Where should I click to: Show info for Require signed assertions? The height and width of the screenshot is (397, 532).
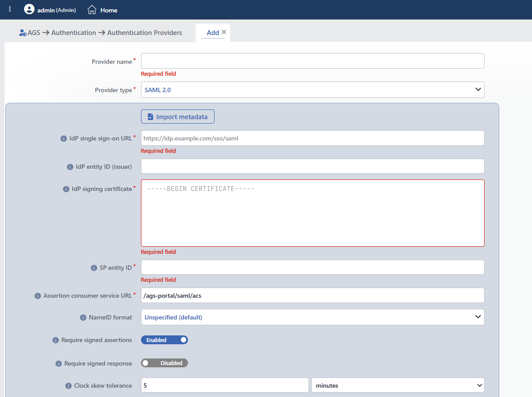[x=55, y=340]
